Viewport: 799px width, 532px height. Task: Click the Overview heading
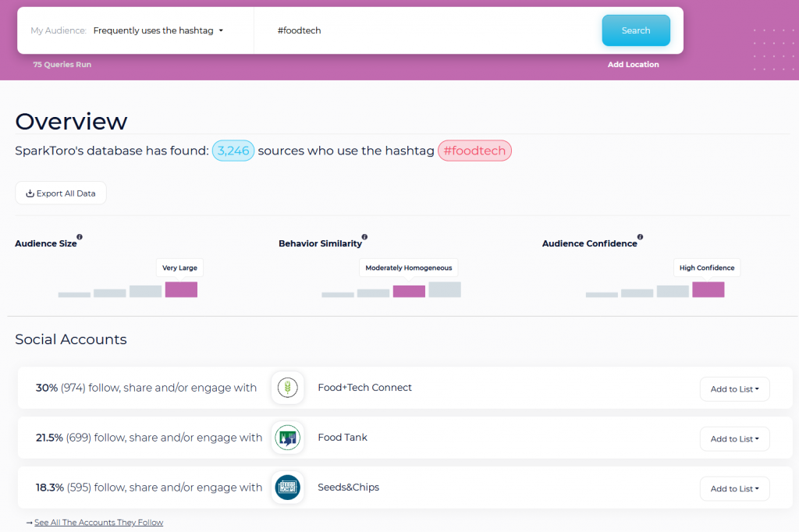coord(71,121)
